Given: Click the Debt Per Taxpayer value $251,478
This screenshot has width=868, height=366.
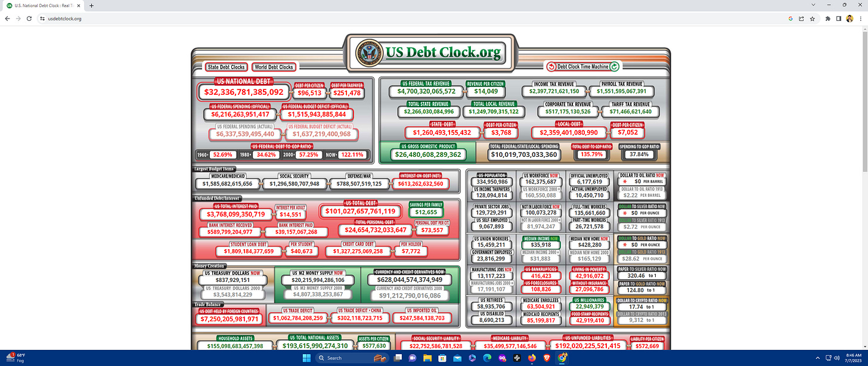Looking at the screenshot, I should (347, 93).
